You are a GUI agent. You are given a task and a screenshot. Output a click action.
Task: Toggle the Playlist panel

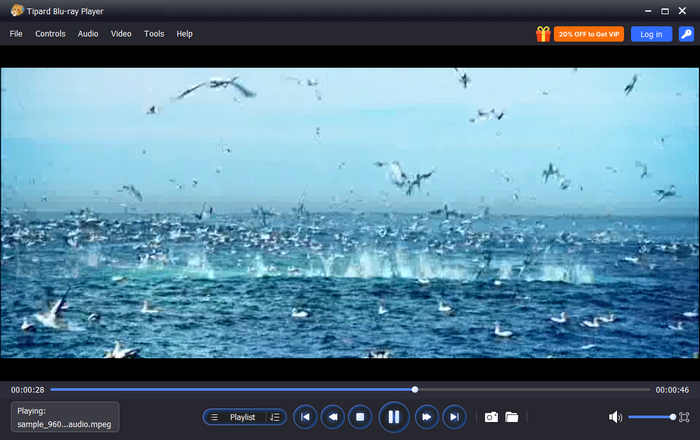(x=234, y=417)
